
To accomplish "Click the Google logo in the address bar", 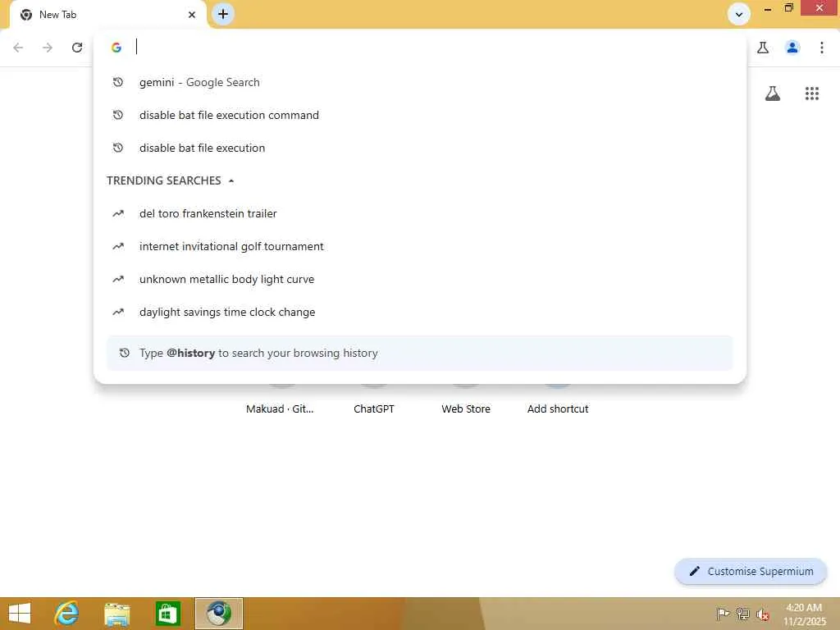I will [116, 48].
